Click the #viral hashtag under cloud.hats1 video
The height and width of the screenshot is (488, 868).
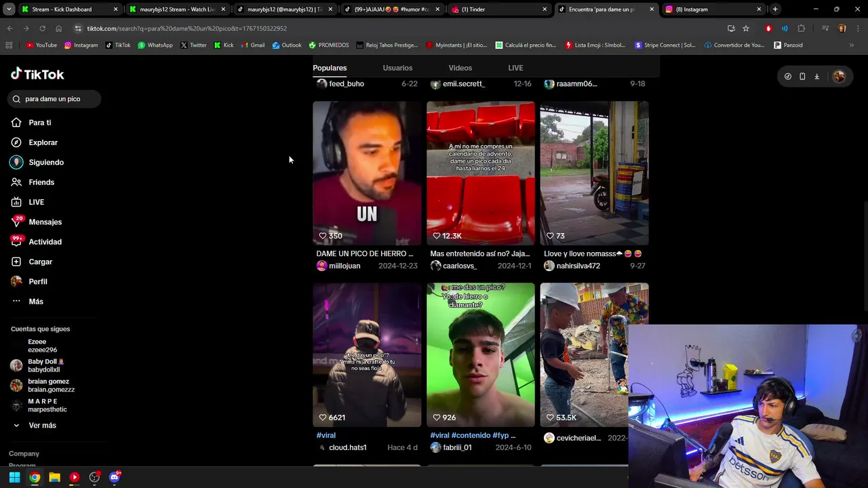click(x=326, y=435)
